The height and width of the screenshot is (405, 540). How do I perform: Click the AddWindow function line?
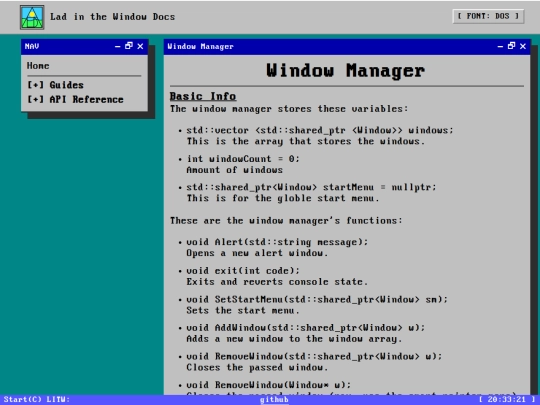click(306, 328)
